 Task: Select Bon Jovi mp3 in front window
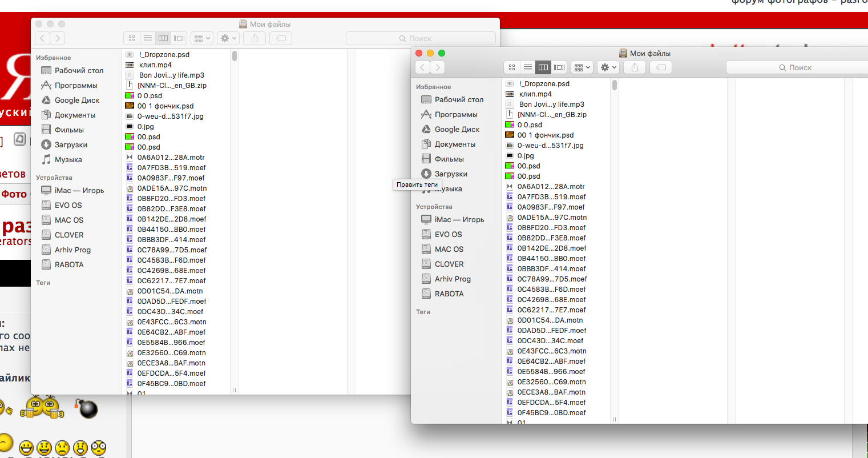click(551, 105)
